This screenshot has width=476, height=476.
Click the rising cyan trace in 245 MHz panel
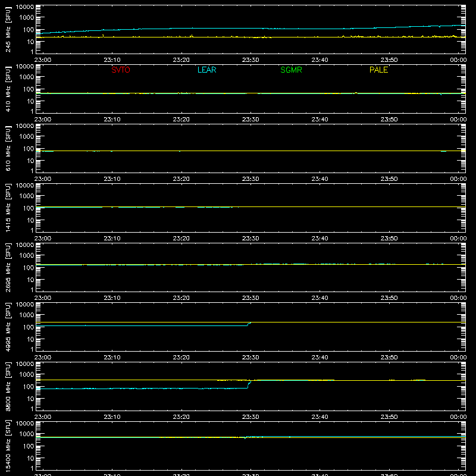(250, 29)
